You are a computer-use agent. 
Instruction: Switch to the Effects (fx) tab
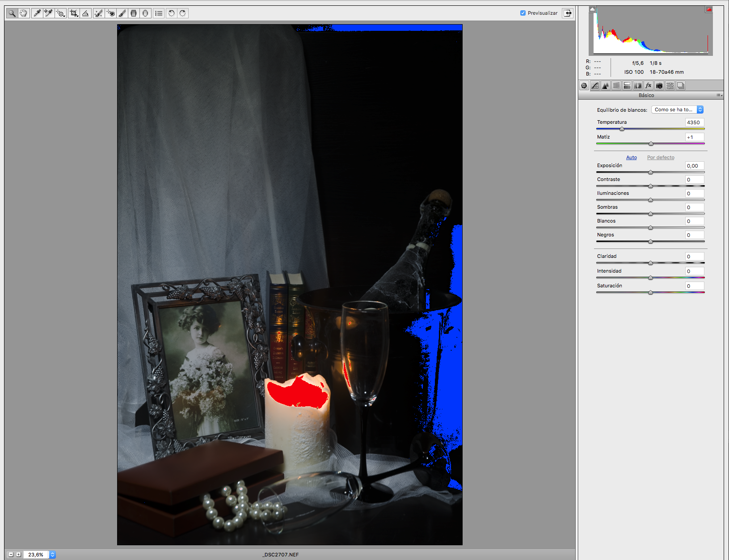pyautogui.click(x=649, y=86)
